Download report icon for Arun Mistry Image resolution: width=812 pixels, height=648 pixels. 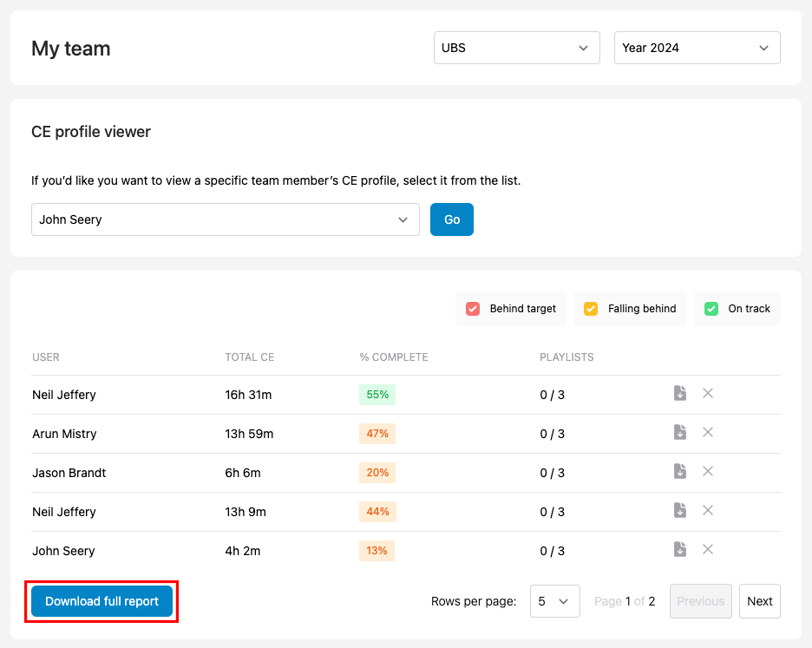(x=680, y=432)
